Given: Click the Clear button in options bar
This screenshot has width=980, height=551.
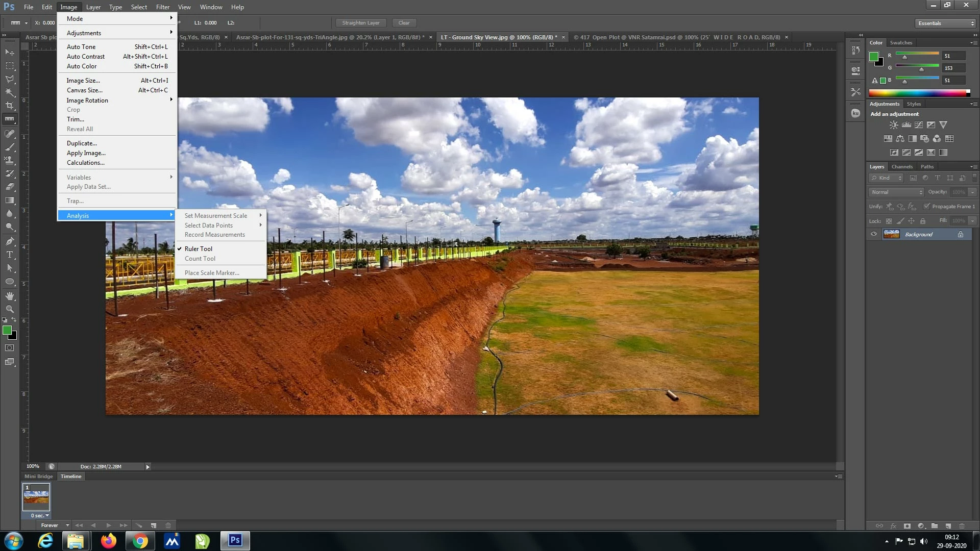Looking at the screenshot, I should point(404,23).
